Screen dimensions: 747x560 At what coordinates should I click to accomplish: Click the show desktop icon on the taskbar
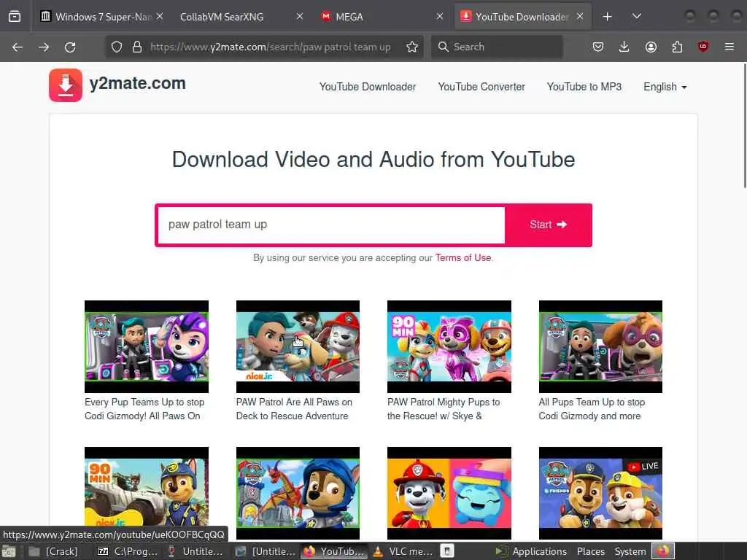click(9, 552)
